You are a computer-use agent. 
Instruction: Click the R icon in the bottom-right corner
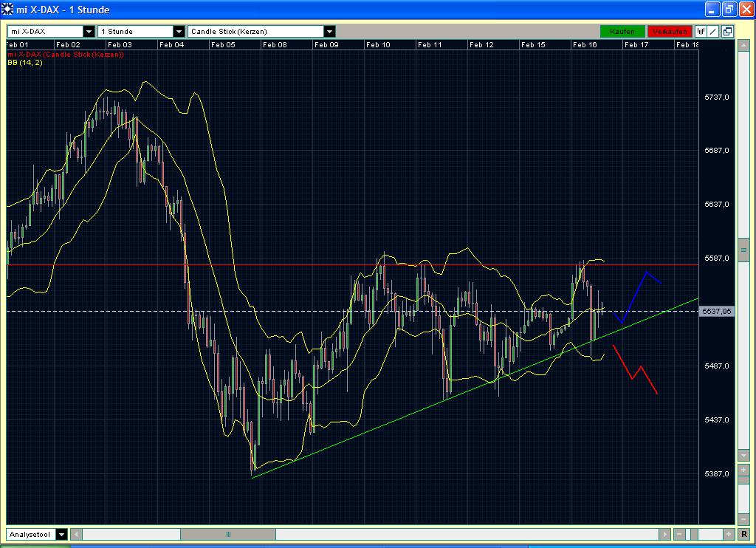[743, 534]
